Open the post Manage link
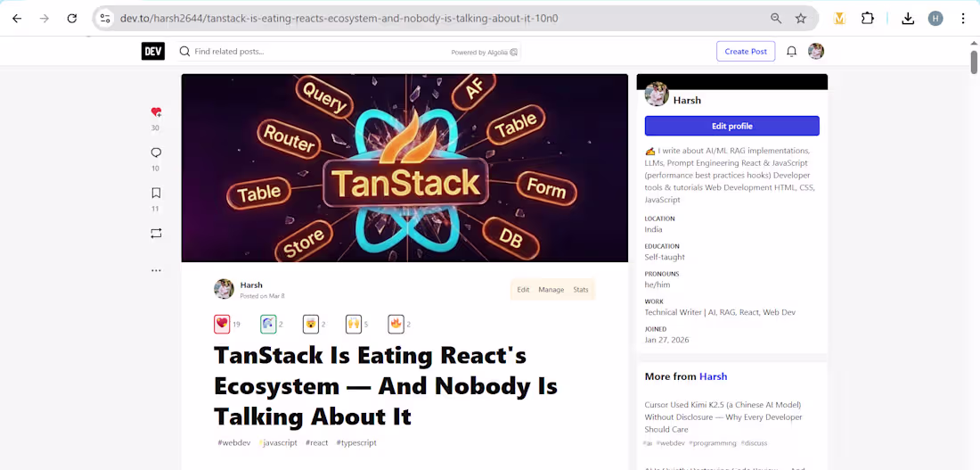980x470 pixels. pyautogui.click(x=551, y=290)
